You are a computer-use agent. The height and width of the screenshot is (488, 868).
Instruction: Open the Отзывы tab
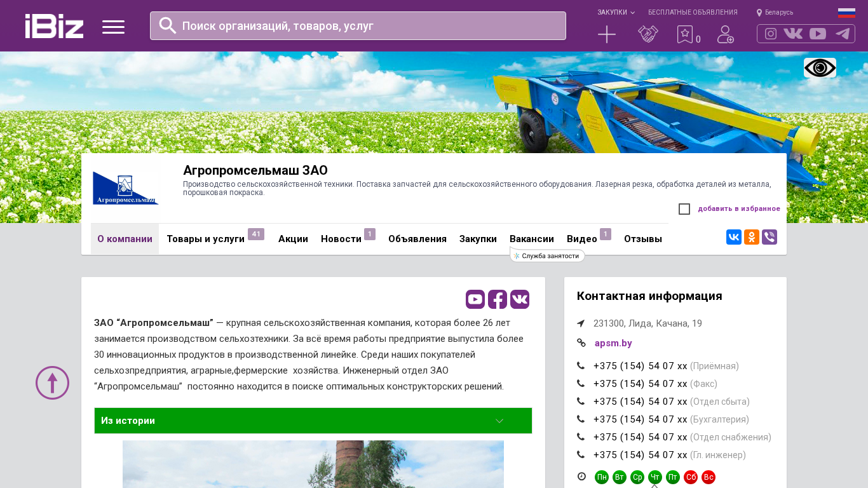point(643,239)
